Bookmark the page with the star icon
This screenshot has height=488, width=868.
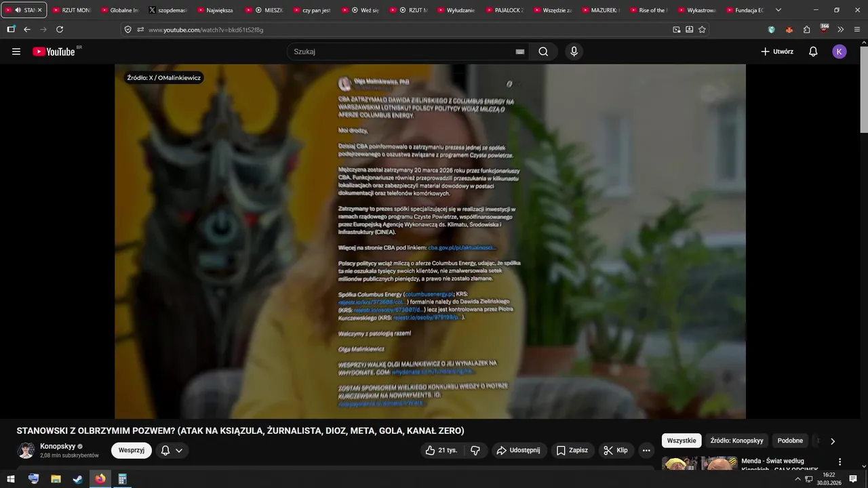point(702,30)
